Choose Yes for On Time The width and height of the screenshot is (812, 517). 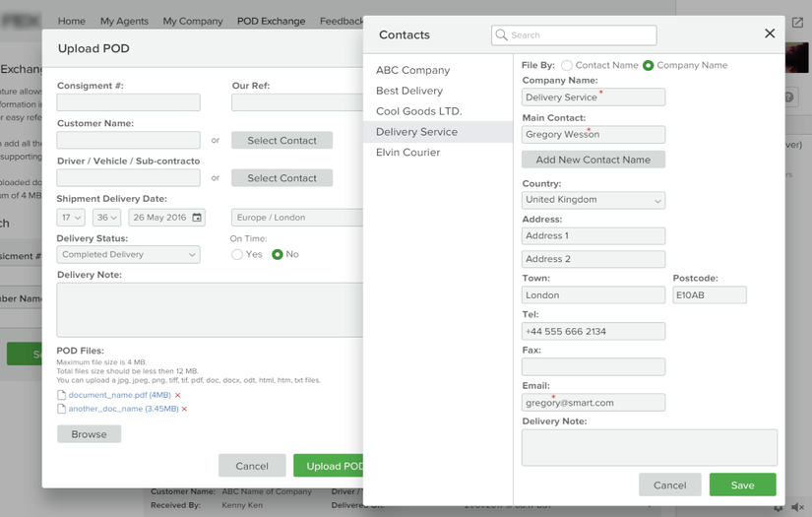(237, 254)
